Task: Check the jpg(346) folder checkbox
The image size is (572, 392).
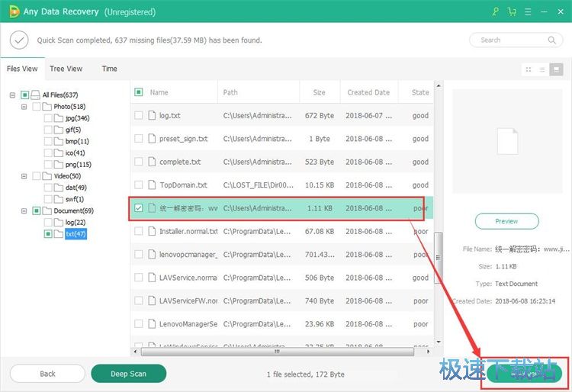Action: click(x=48, y=118)
